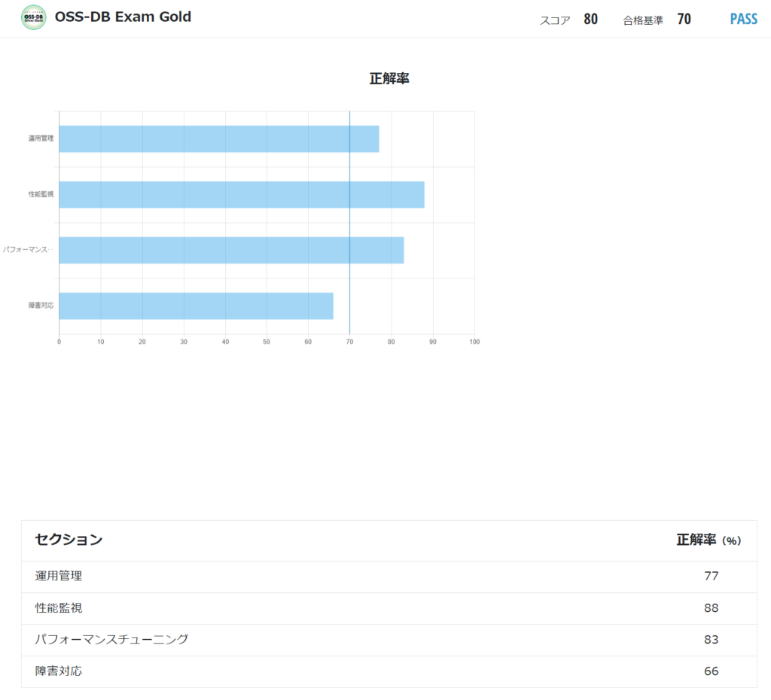Click the 合格基準 value 70
The image size is (771, 700).
(684, 18)
